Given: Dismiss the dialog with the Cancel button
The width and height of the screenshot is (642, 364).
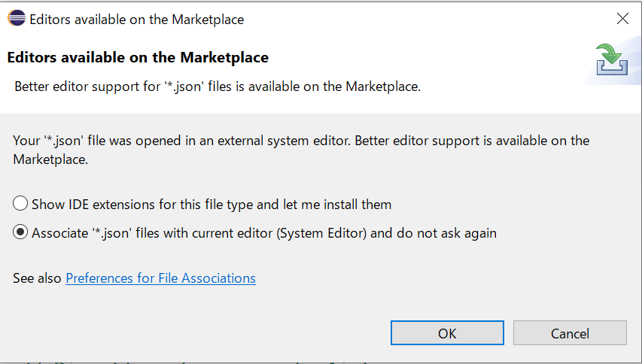Looking at the screenshot, I should [x=570, y=333].
